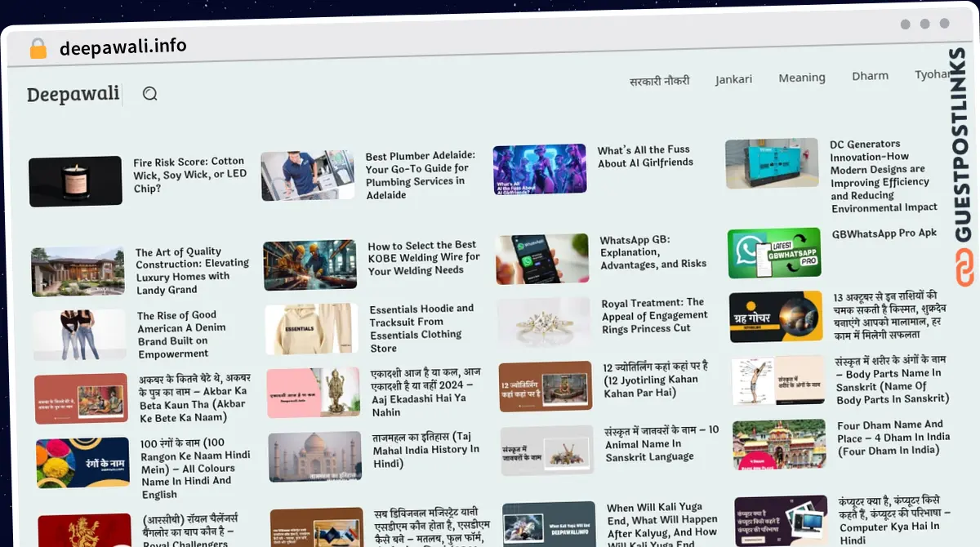The image size is (980, 547).
Task: Open AI Girlfriends article thumbnail
Action: click(x=540, y=169)
